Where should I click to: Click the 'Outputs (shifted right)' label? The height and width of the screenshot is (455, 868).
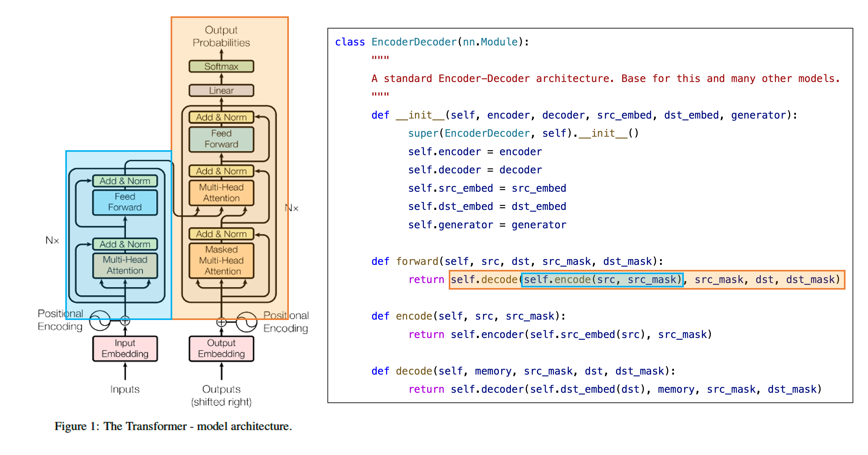(x=221, y=395)
